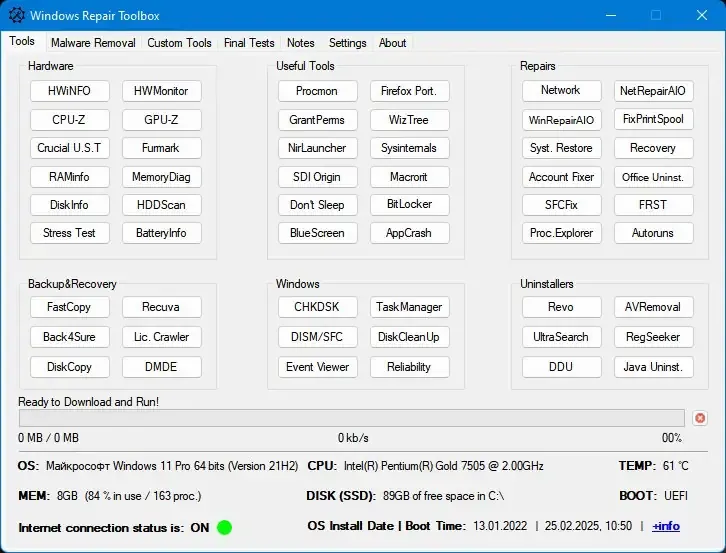
Task: Launch HDDScan
Action: pos(162,205)
